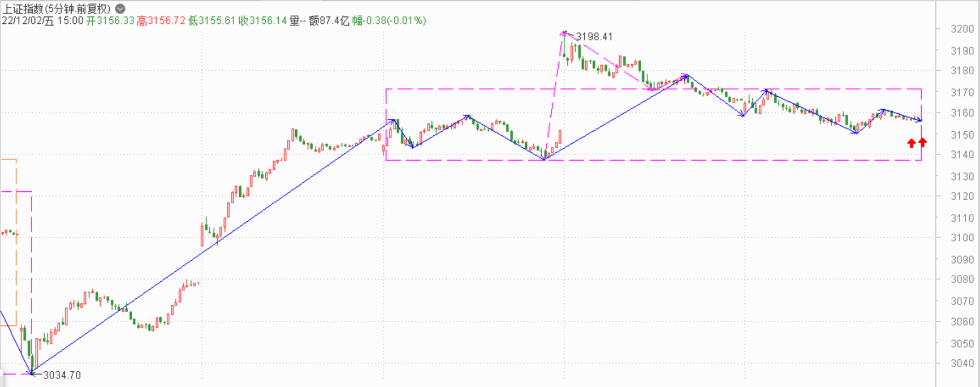Select the date text 22/12/02/五 15:00
This screenshot has height=387, width=980.
click(x=43, y=21)
